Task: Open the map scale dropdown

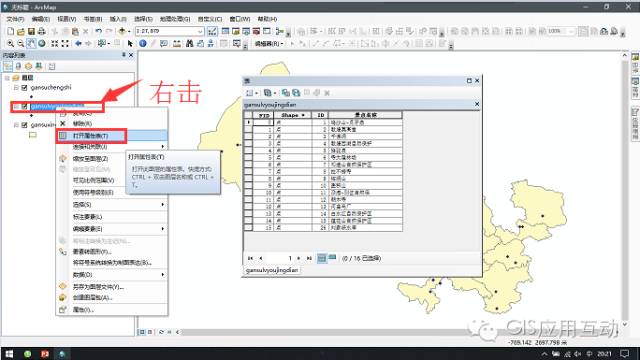Action: [200, 31]
